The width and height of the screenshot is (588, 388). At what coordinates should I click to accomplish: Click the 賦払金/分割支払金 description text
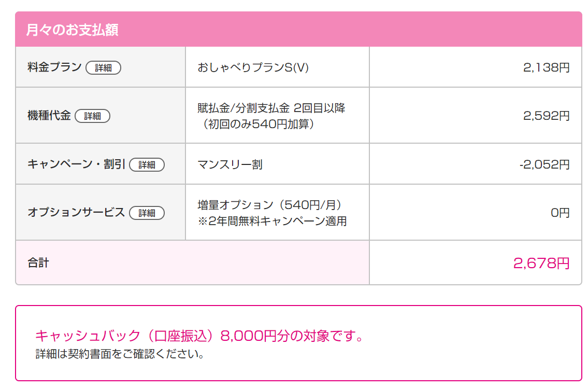point(271,116)
